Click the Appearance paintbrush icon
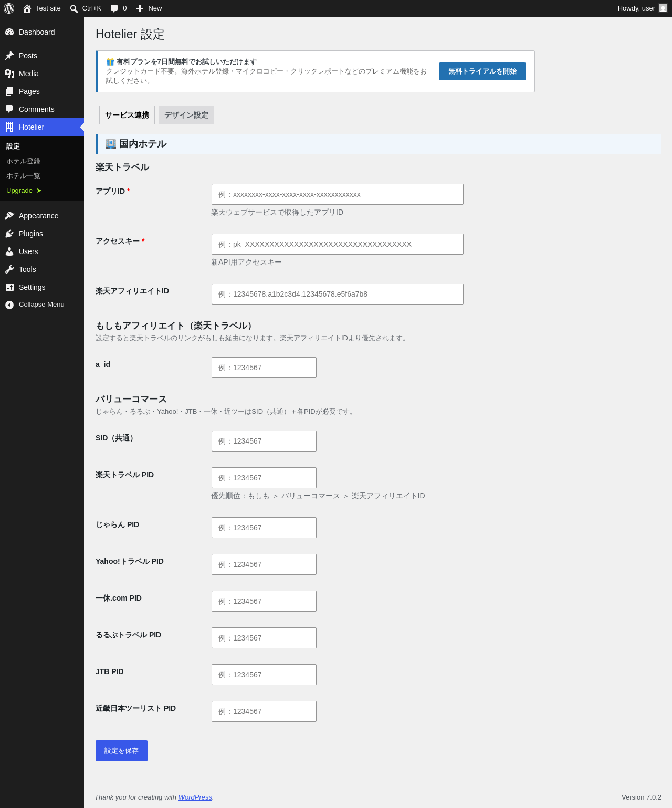The width and height of the screenshot is (672, 808). pyautogui.click(x=9, y=216)
